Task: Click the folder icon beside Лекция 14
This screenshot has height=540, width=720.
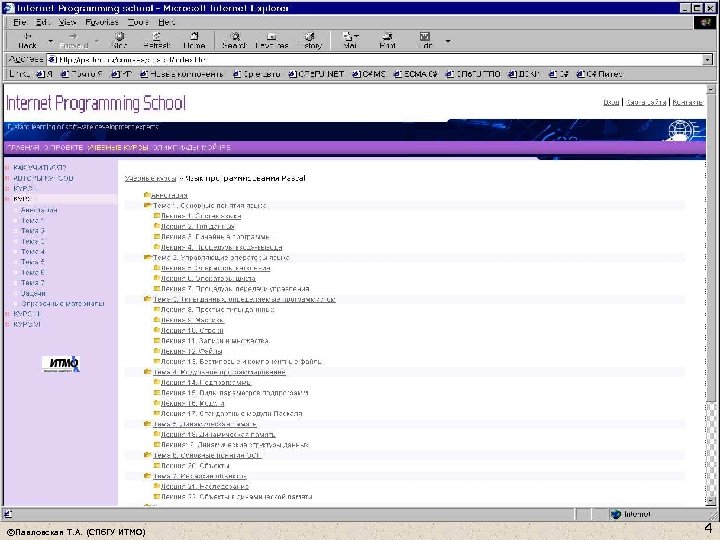Action: [157, 382]
